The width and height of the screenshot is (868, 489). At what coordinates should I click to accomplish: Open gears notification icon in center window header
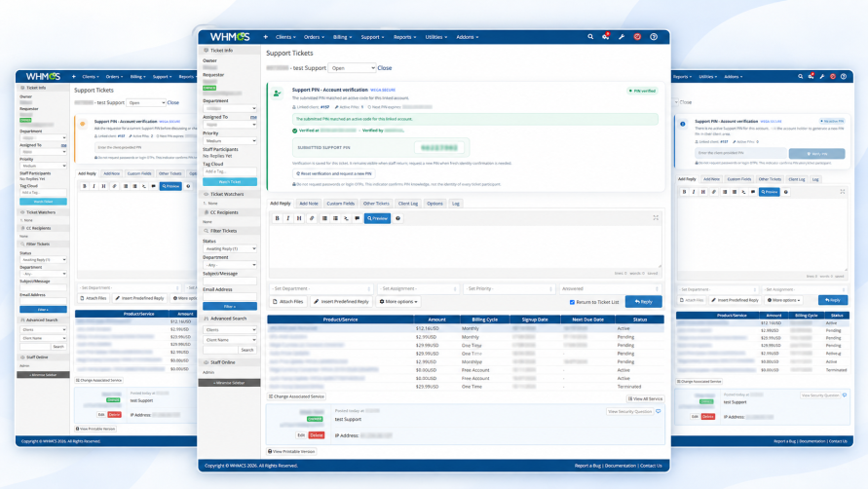point(606,37)
